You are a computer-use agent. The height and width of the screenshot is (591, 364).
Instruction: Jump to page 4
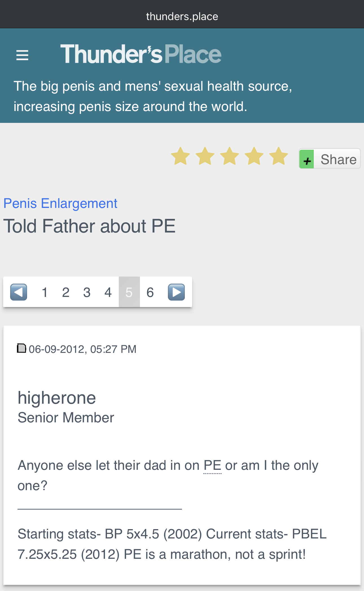[x=108, y=292]
